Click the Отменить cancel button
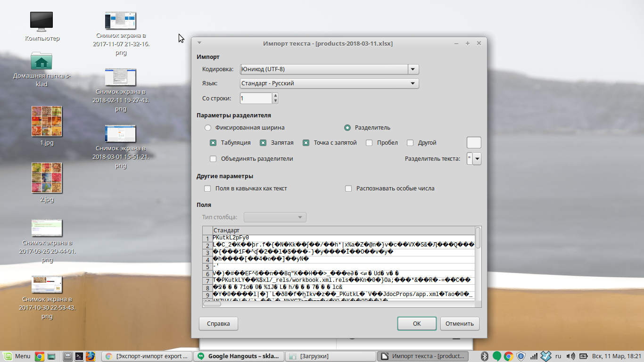 460,324
